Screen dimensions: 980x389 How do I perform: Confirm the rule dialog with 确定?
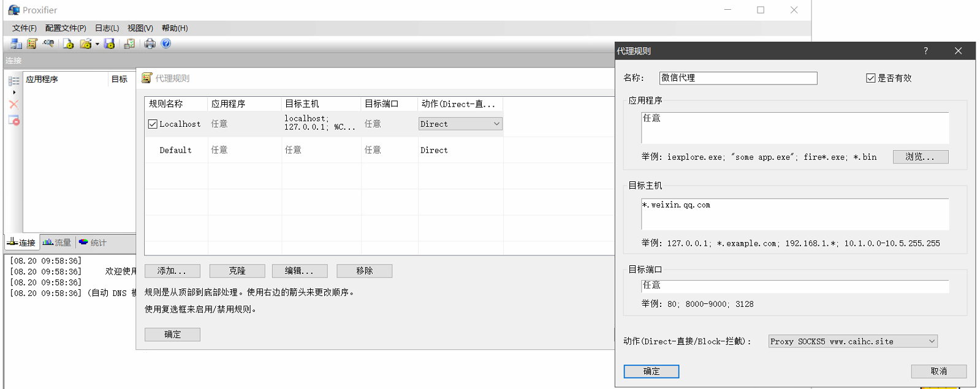tap(651, 371)
